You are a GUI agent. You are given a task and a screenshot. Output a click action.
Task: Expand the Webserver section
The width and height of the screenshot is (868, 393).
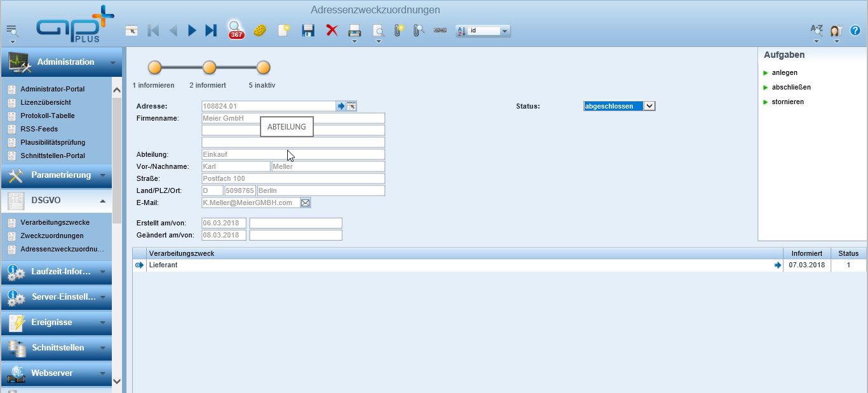pyautogui.click(x=57, y=373)
